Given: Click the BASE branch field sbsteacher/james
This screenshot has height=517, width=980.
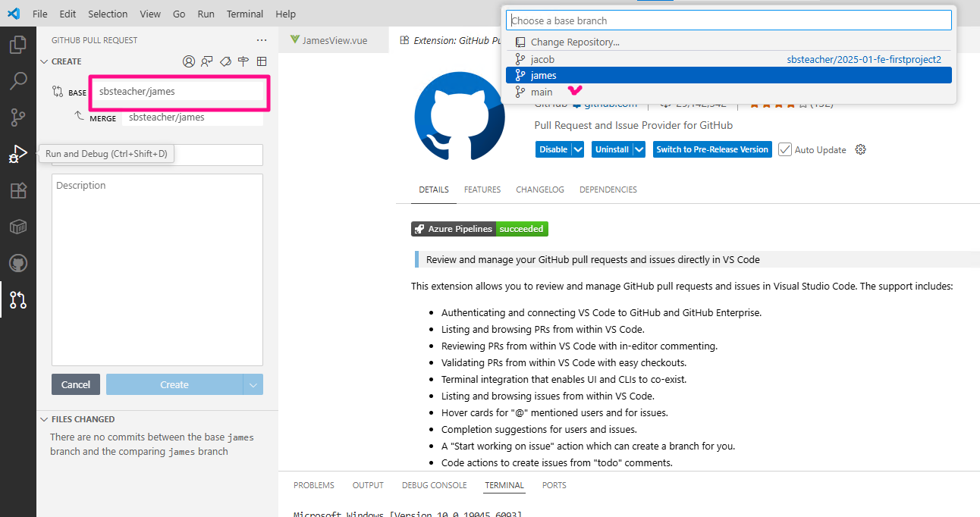Looking at the screenshot, I should coord(178,91).
